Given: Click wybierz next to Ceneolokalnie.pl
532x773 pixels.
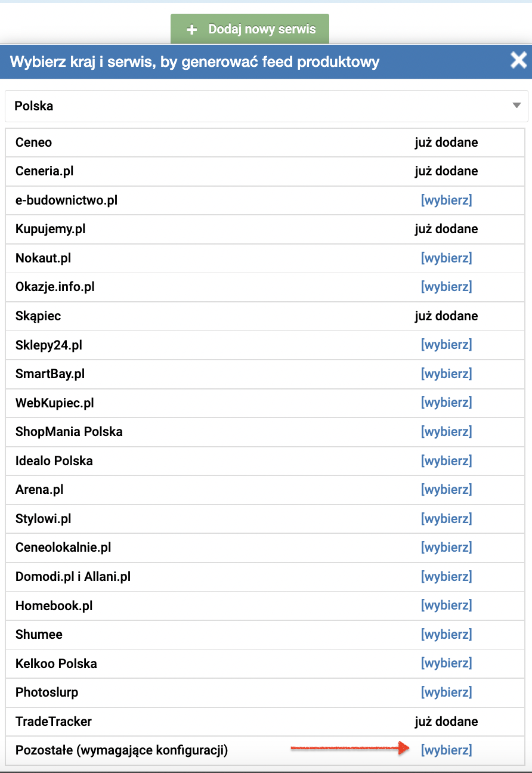Looking at the screenshot, I should [x=446, y=548].
